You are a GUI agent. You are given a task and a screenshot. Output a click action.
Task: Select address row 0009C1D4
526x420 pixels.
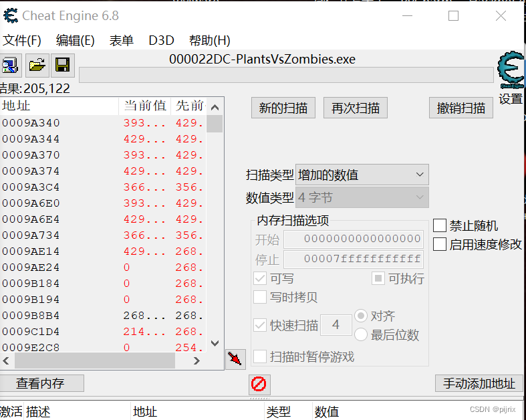103,332
